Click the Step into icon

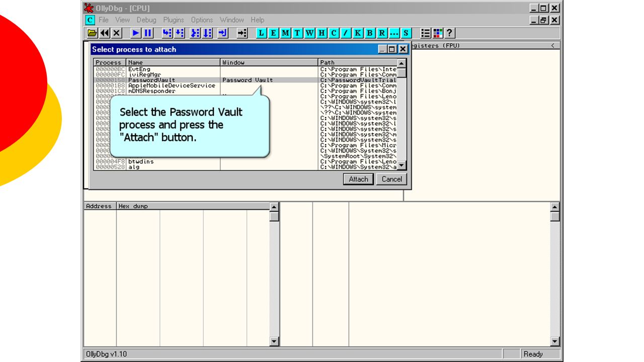pos(167,33)
